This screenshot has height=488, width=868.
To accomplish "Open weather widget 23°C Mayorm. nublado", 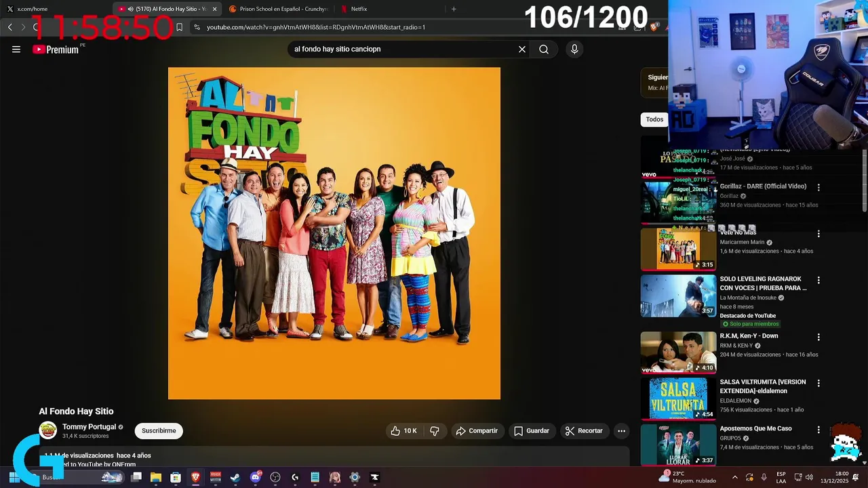I will pyautogui.click(x=687, y=477).
